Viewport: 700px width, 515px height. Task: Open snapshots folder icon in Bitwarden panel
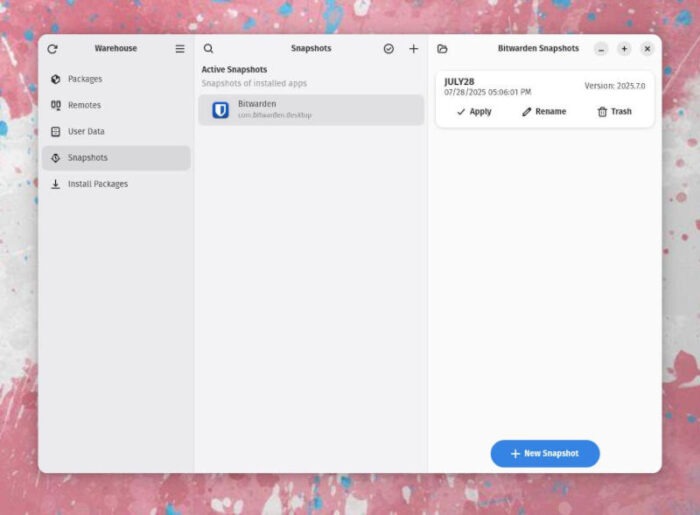(442, 49)
